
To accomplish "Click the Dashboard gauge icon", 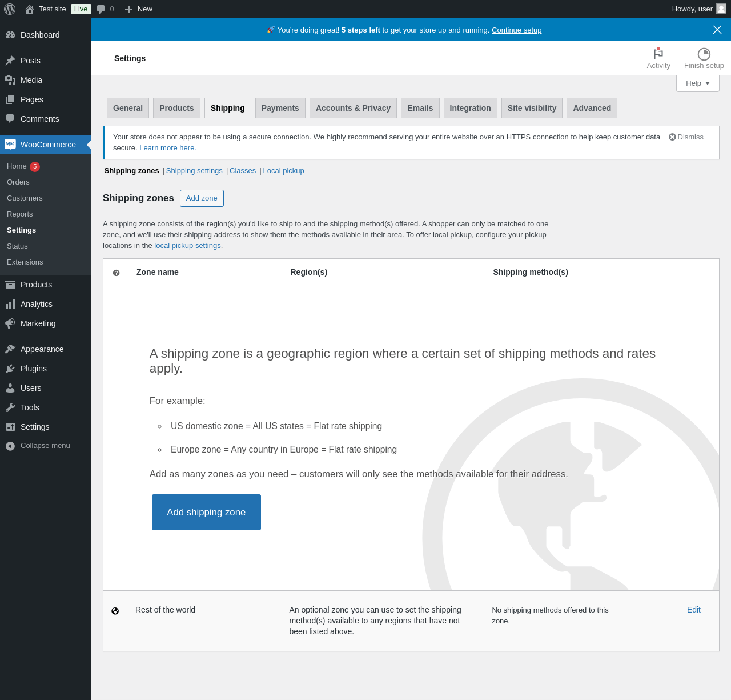I will [10, 35].
